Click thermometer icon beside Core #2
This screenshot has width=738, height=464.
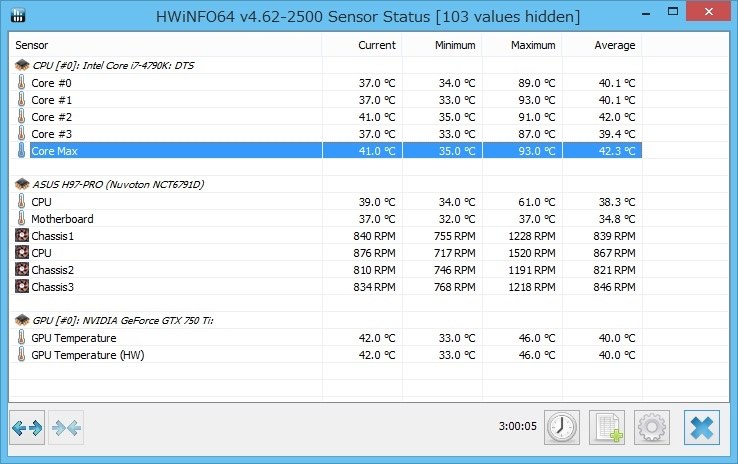[21, 116]
